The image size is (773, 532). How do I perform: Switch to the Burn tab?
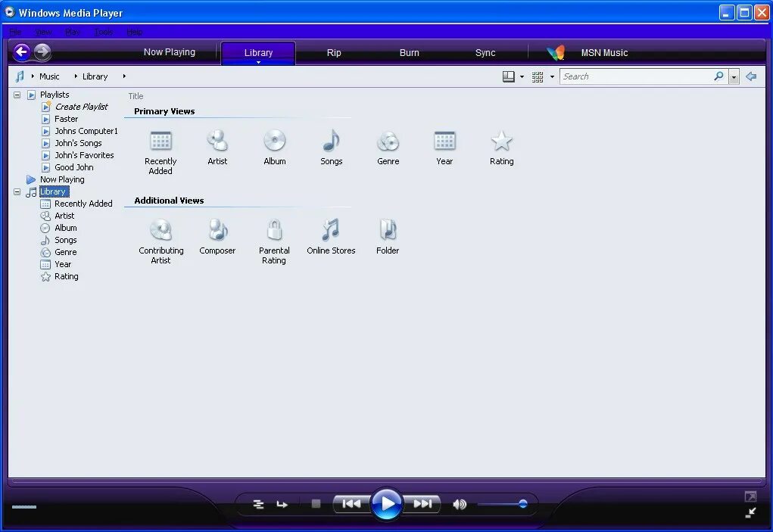pos(409,53)
